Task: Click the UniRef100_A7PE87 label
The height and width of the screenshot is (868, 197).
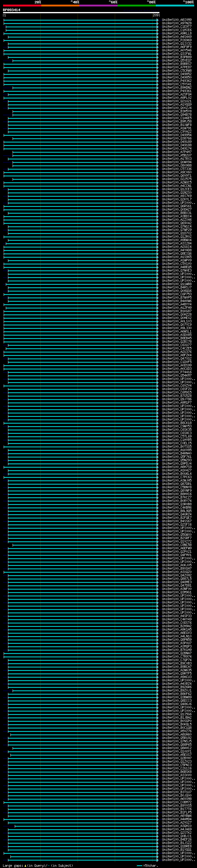Action: [177, 67]
